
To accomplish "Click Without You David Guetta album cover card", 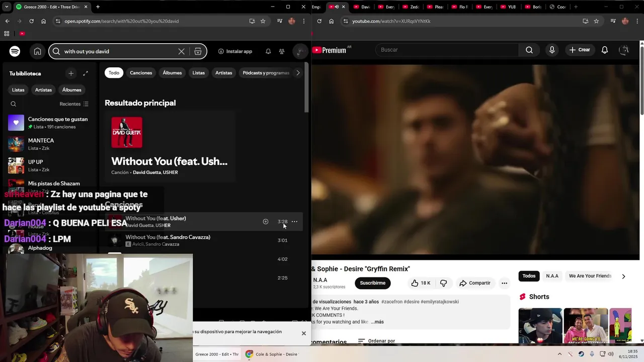I will coord(127,133).
